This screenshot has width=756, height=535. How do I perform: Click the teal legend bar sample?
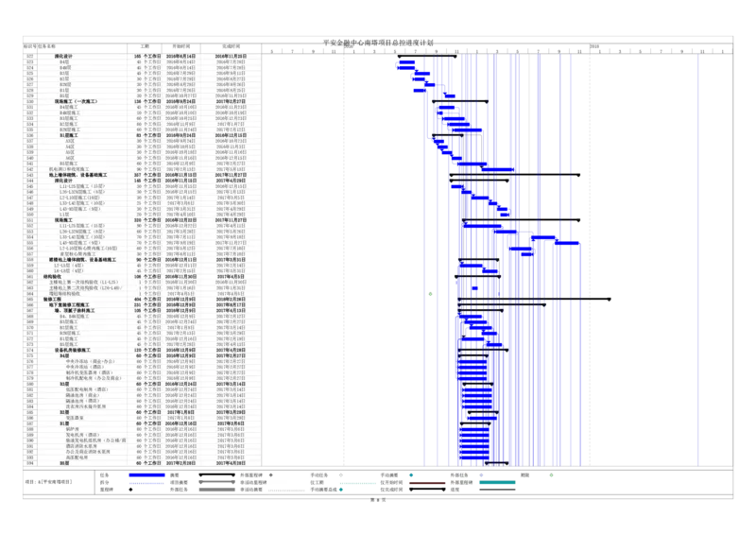pyautogui.click(x=496, y=482)
